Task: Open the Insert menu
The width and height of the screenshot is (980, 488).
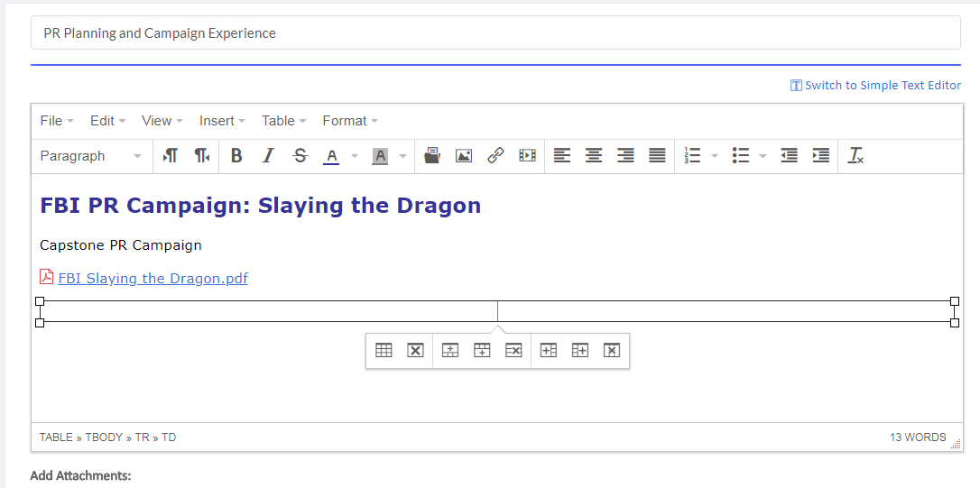Action: (x=222, y=121)
